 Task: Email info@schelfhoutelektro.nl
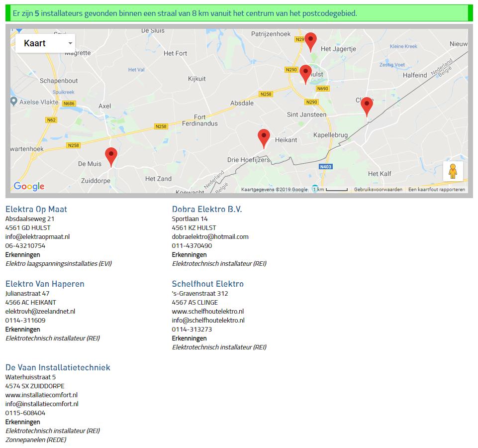point(208,321)
